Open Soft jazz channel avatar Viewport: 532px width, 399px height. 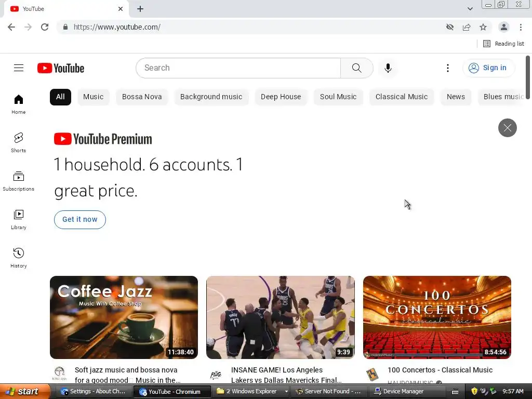tap(59, 373)
